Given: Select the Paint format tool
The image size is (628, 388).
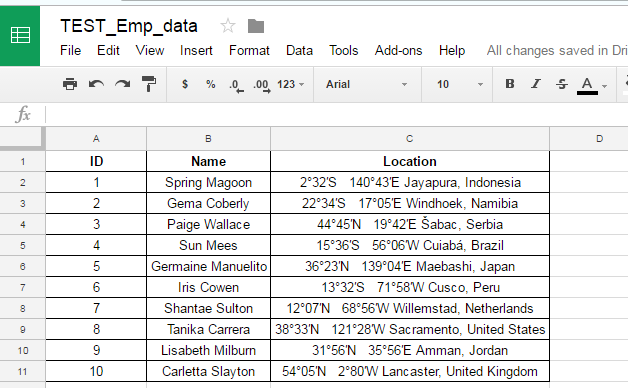Looking at the screenshot, I should point(149,84).
